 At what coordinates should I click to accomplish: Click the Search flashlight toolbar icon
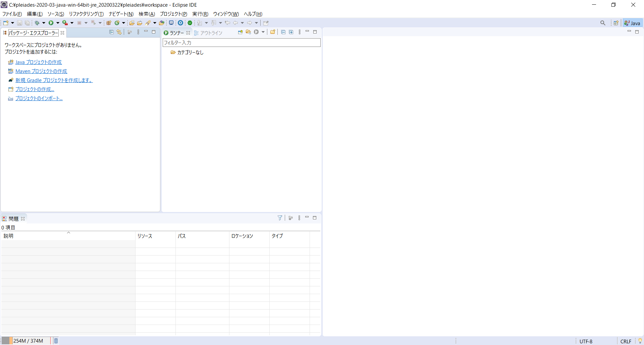click(148, 23)
